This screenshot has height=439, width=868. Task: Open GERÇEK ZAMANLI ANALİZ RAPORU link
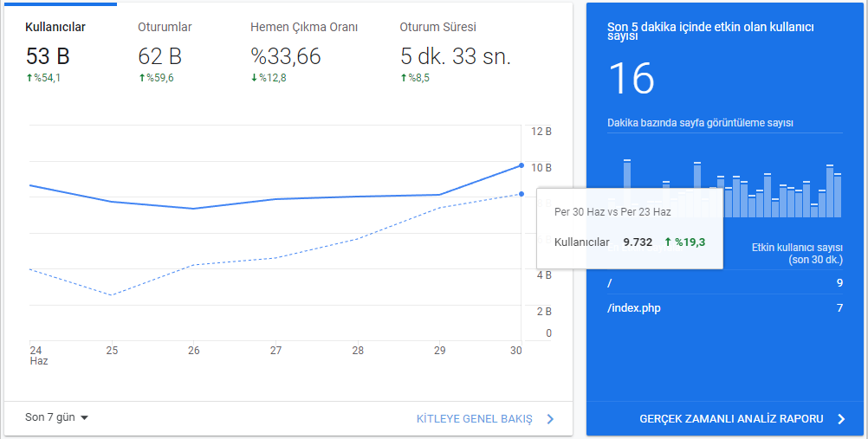731,419
